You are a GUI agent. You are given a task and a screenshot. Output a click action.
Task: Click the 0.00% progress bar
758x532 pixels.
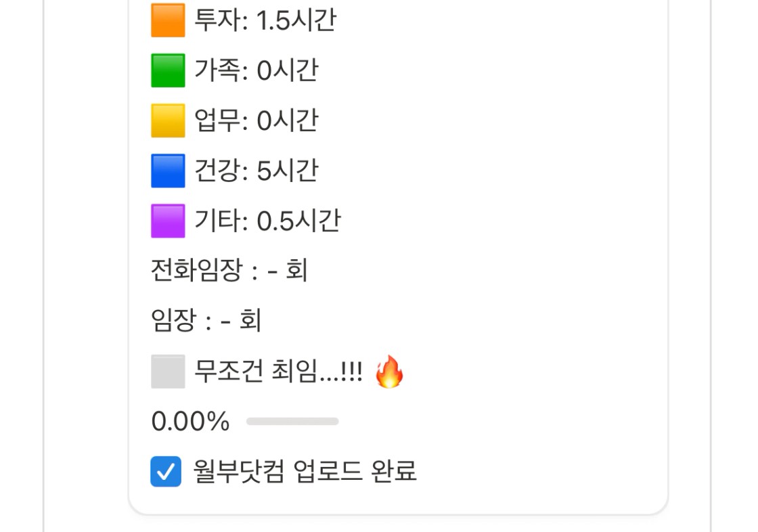click(292, 422)
